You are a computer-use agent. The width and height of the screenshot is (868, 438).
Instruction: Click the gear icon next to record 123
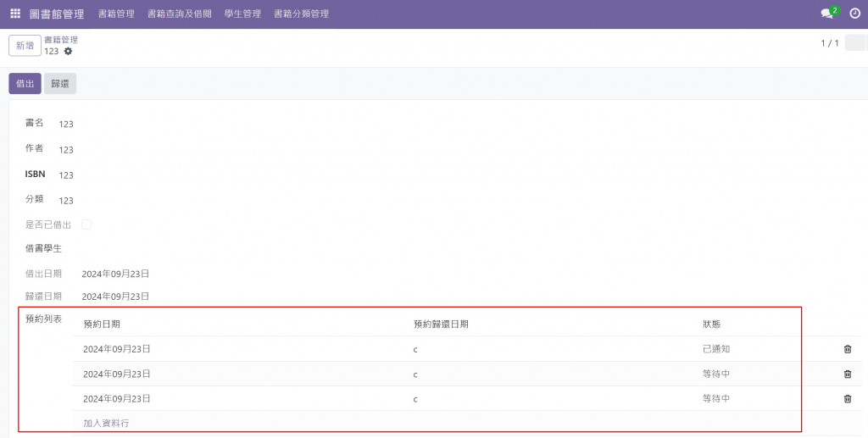(x=68, y=51)
